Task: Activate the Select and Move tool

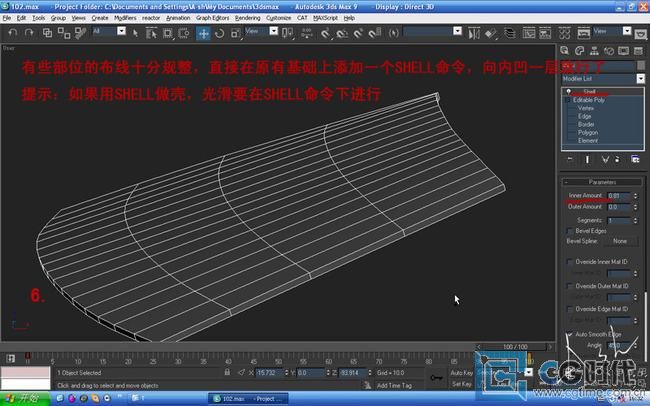Action: pyautogui.click(x=203, y=33)
